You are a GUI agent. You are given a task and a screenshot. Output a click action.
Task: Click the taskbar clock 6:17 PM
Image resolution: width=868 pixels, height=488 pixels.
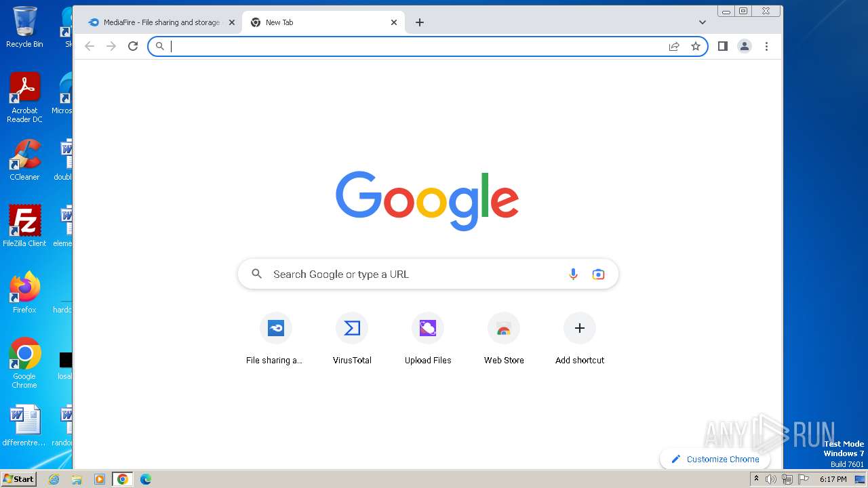[833, 479]
